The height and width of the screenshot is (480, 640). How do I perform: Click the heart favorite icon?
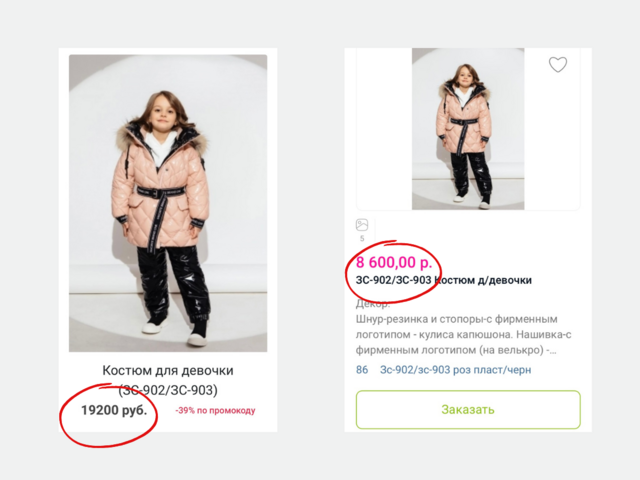point(558,65)
